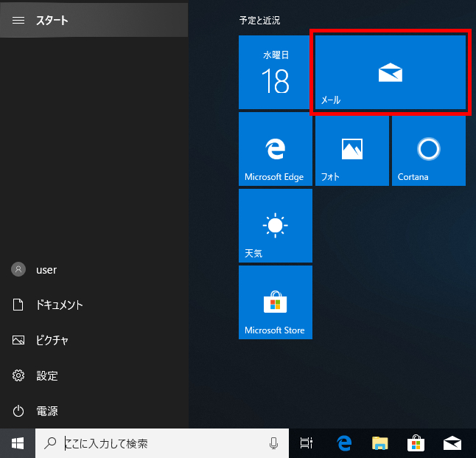
Task: Click the 予定と近況 tile group header
Action: (x=259, y=21)
